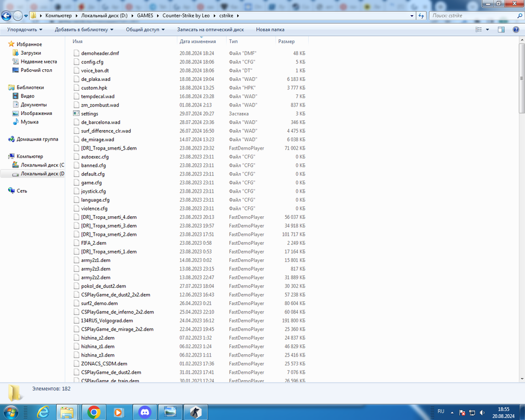
Task: Select the demoheader.dmf file icon
Action: coord(76,53)
